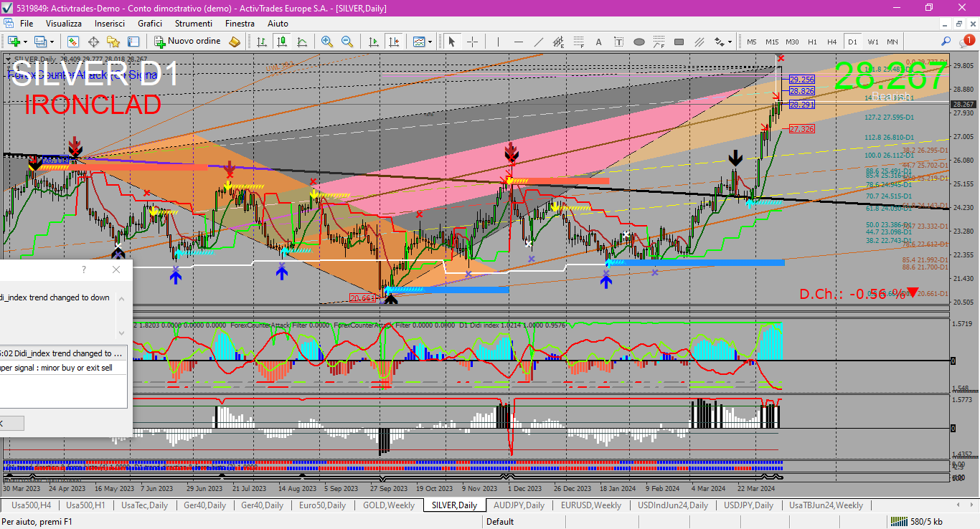Toggle chart auto scroll icon
980x529 pixels.
[x=373, y=42]
